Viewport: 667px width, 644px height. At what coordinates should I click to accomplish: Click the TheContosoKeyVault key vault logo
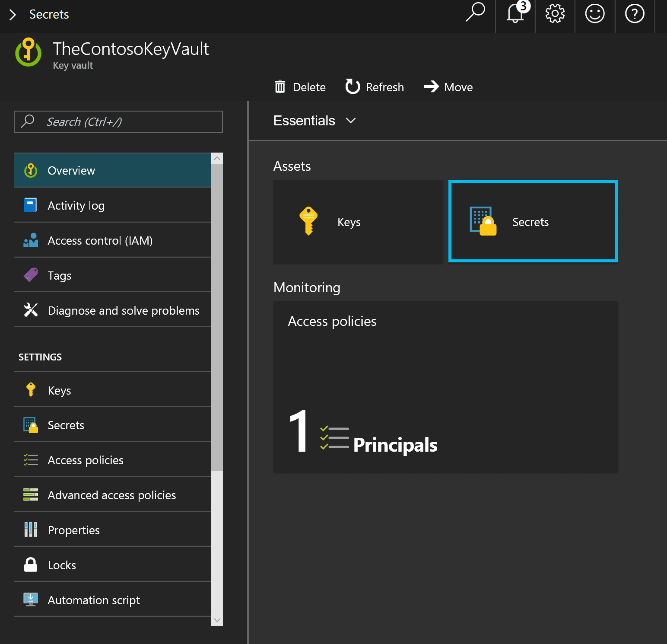[29, 52]
